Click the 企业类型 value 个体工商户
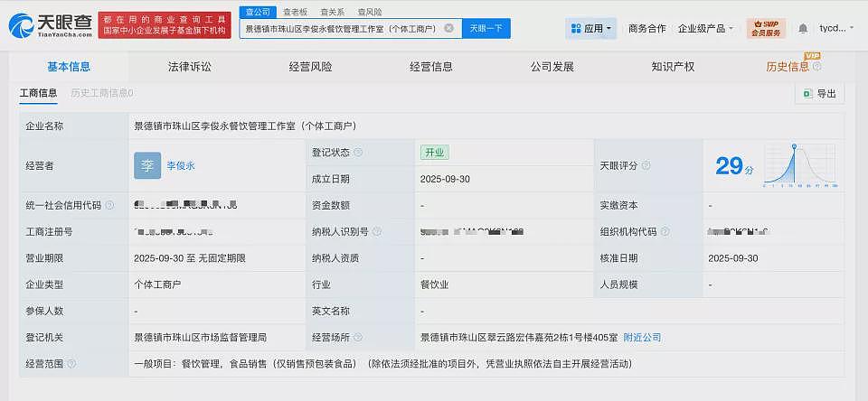The width and height of the screenshot is (868, 401). click(x=157, y=284)
